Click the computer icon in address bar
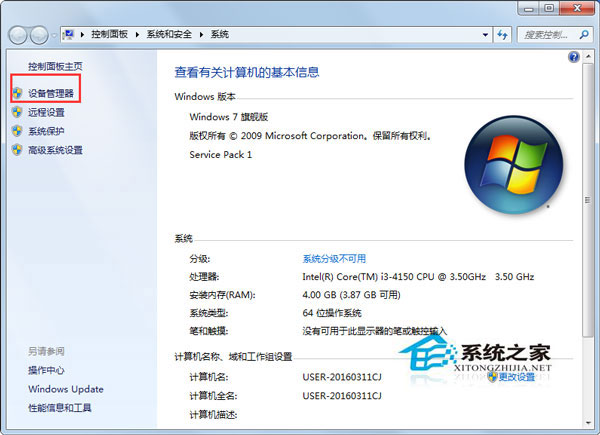The height and width of the screenshot is (435, 600). pyautogui.click(x=69, y=34)
